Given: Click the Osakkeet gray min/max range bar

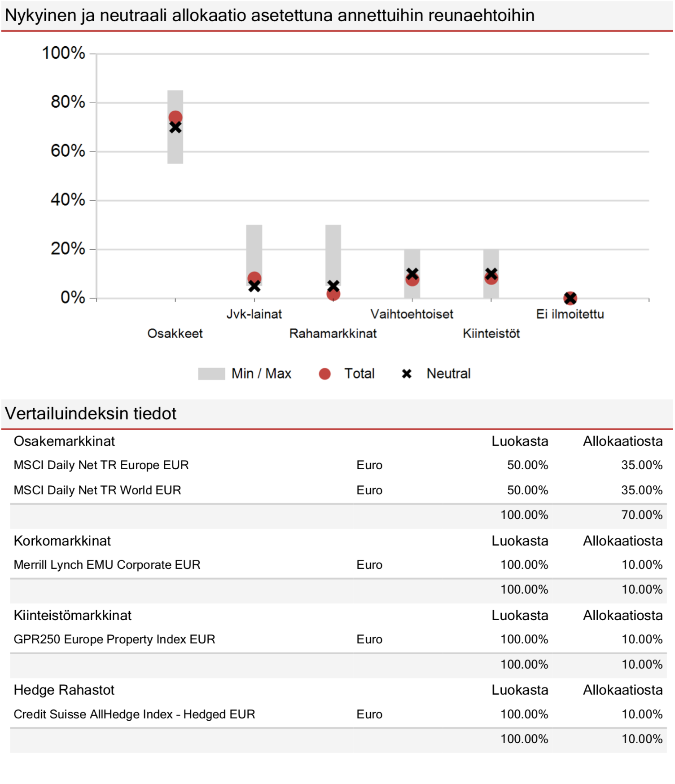Looking at the screenshot, I should point(175,127).
